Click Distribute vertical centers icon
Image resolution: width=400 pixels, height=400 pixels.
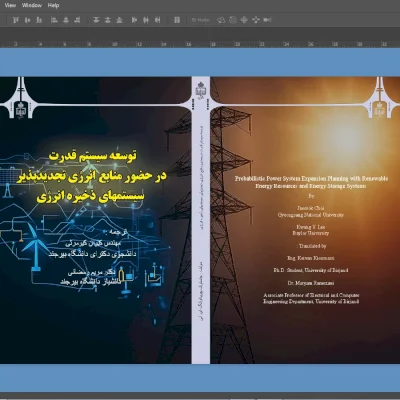[107, 20]
